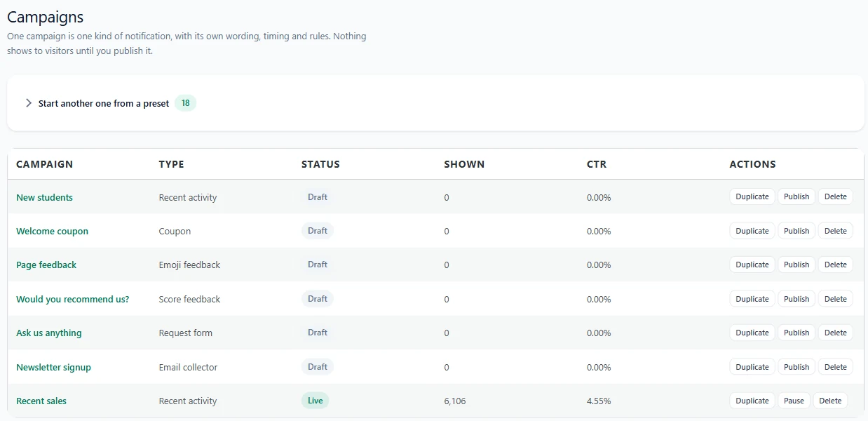Open the Page feedback campaign
Image resolution: width=868 pixels, height=421 pixels.
click(46, 265)
